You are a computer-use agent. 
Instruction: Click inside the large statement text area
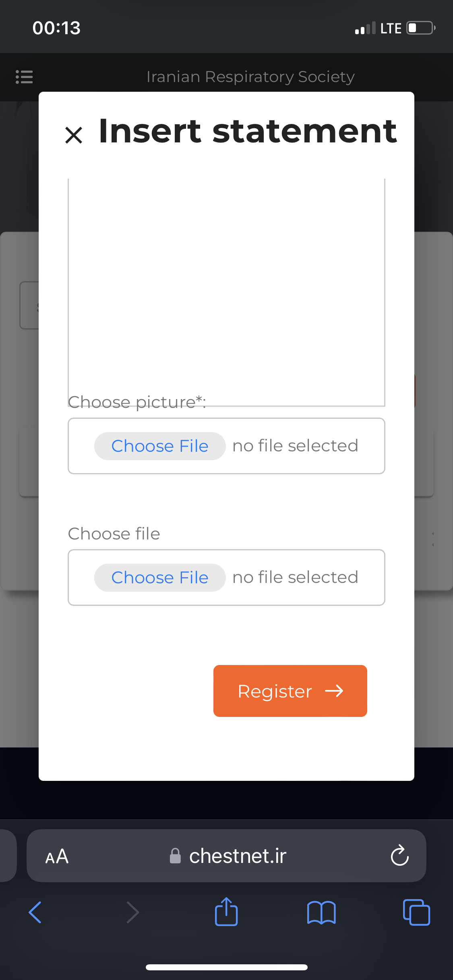point(226,282)
